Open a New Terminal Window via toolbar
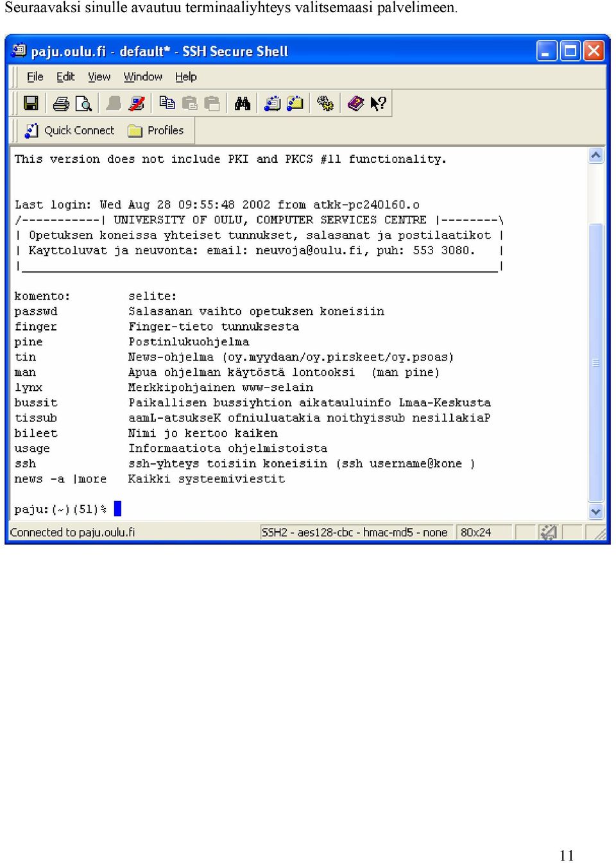Screen dimensions: 616x863 pyautogui.click(x=273, y=103)
